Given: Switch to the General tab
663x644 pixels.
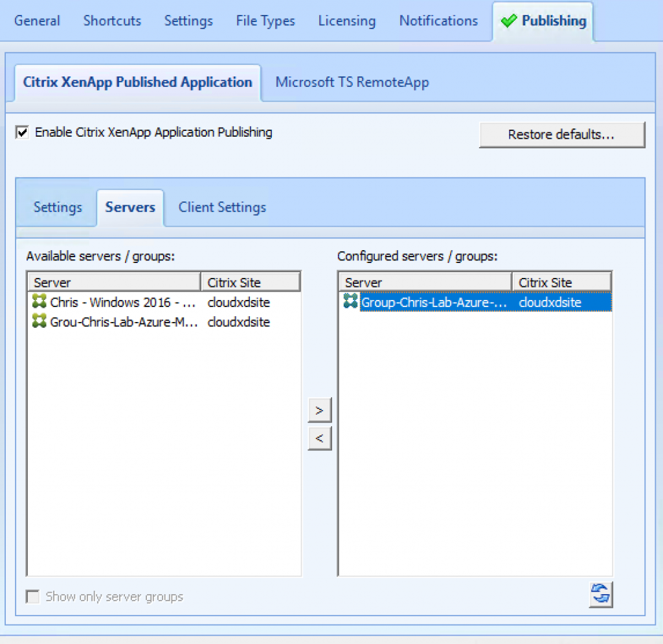Looking at the screenshot, I should point(37,21).
